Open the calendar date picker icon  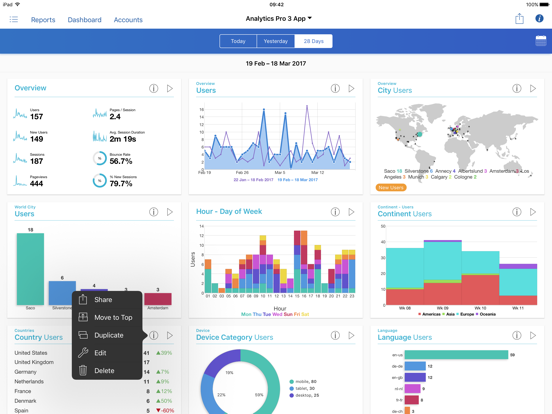coord(541,41)
